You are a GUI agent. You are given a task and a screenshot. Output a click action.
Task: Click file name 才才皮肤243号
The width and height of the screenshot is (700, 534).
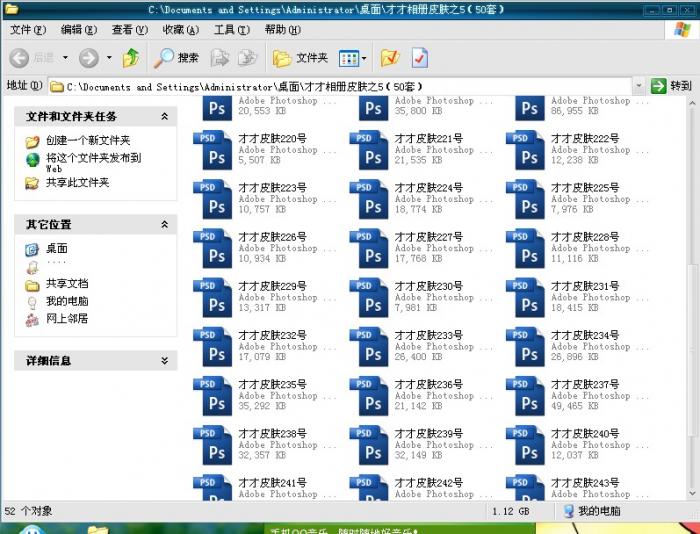point(585,483)
